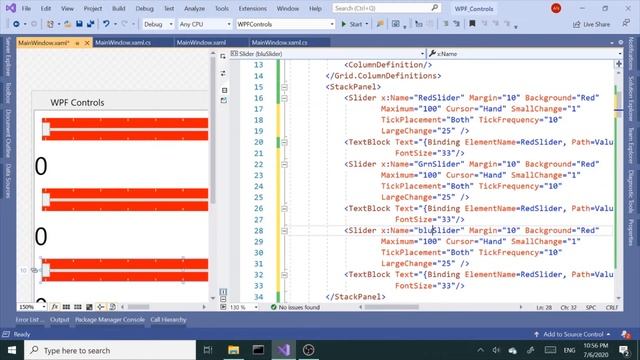The width and height of the screenshot is (640, 360).
Task: Click the search magnifier icon in title bar
Action: click(434, 8)
